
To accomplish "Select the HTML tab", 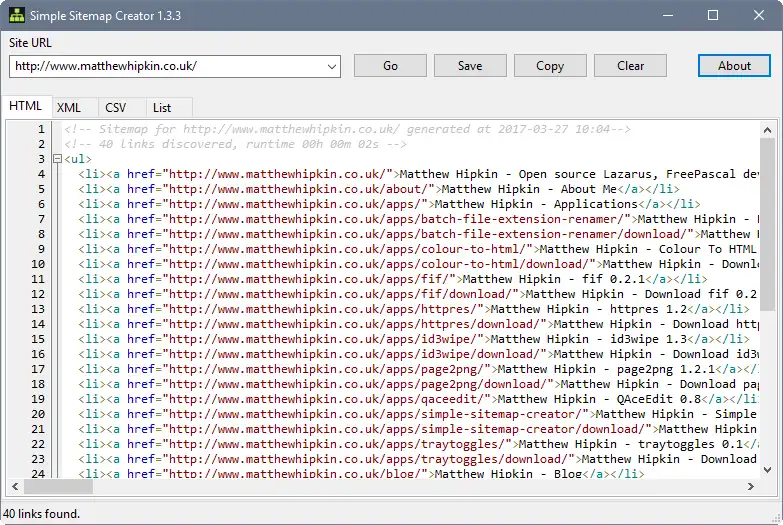I will pos(25,106).
